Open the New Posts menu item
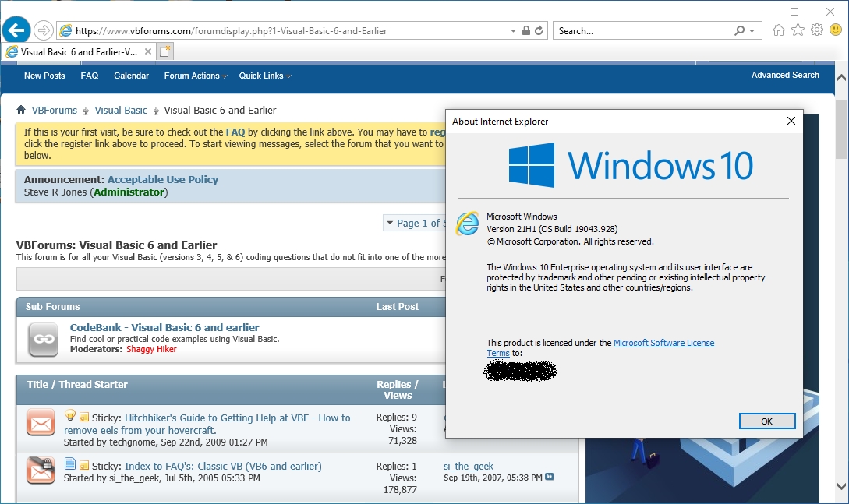 [44, 76]
